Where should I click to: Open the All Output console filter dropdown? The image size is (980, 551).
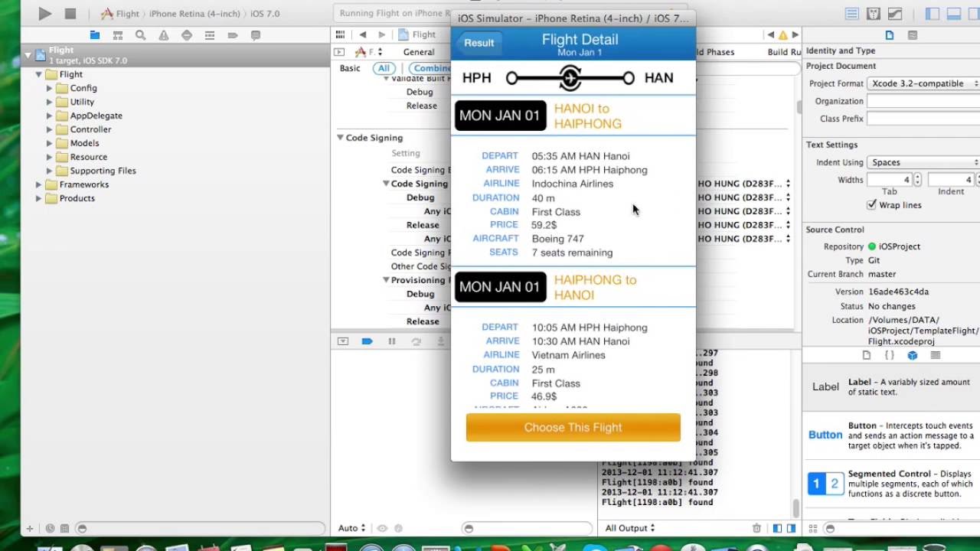click(630, 528)
